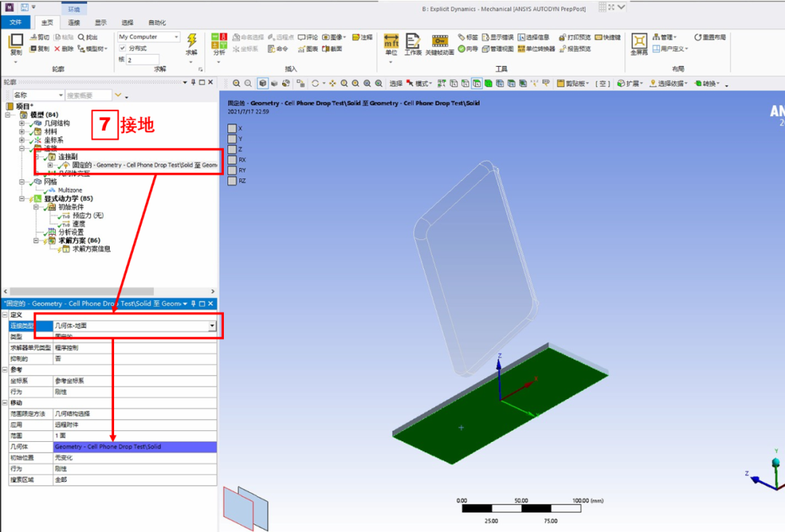This screenshot has width=785, height=532.
Task: Click the 标签 tag icon
Action: [468, 37]
